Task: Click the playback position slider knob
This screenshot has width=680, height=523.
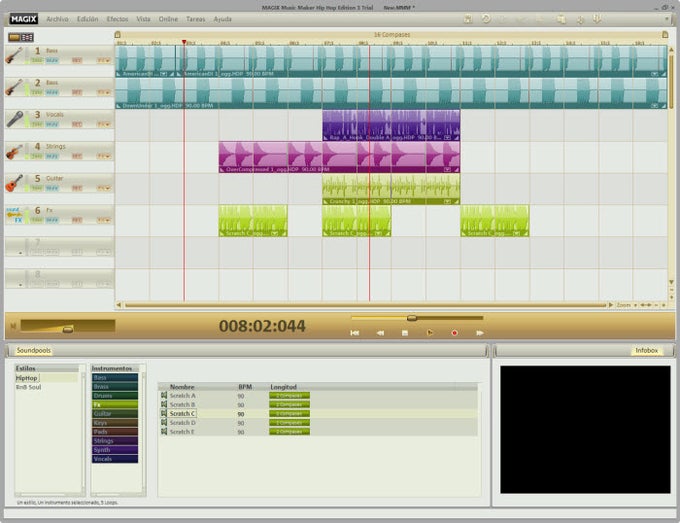Action: [412, 318]
